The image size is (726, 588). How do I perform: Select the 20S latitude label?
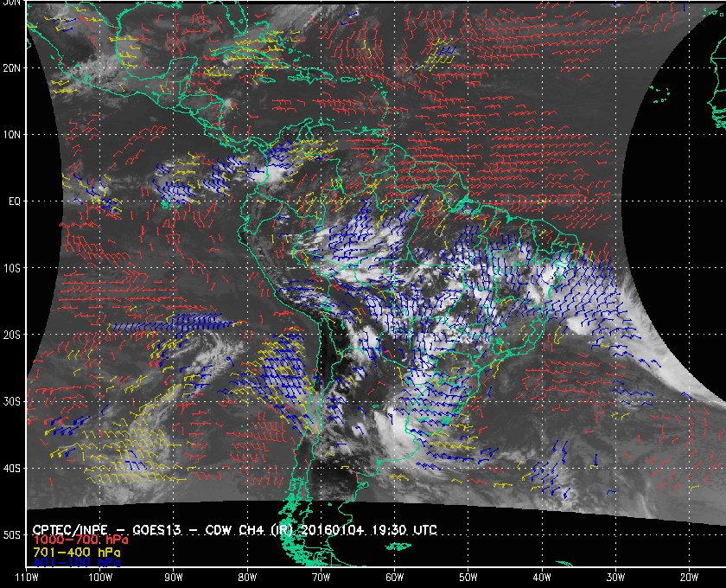pyautogui.click(x=11, y=335)
